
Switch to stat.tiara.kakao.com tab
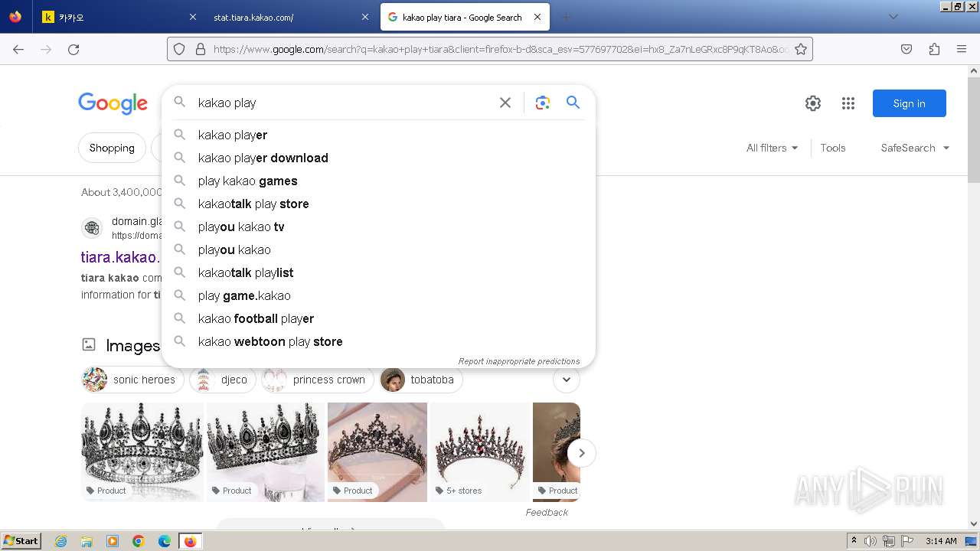(291, 17)
